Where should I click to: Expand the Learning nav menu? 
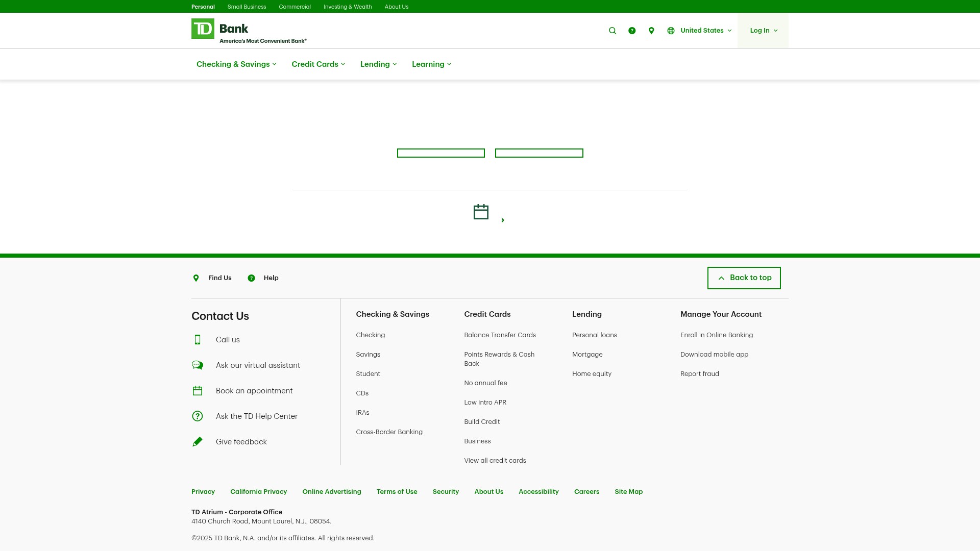pos(432,64)
